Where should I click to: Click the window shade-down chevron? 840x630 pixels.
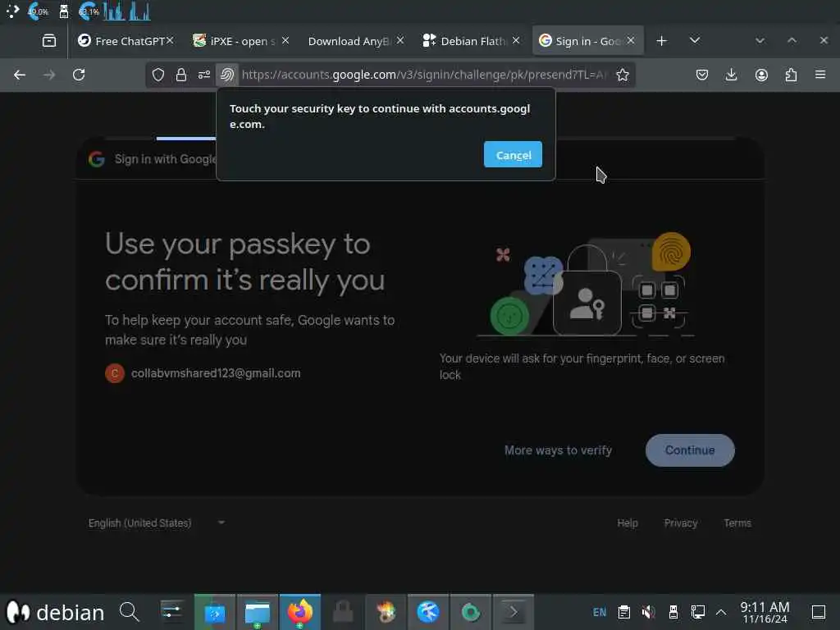pyautogui.click(x=760, y=40)
